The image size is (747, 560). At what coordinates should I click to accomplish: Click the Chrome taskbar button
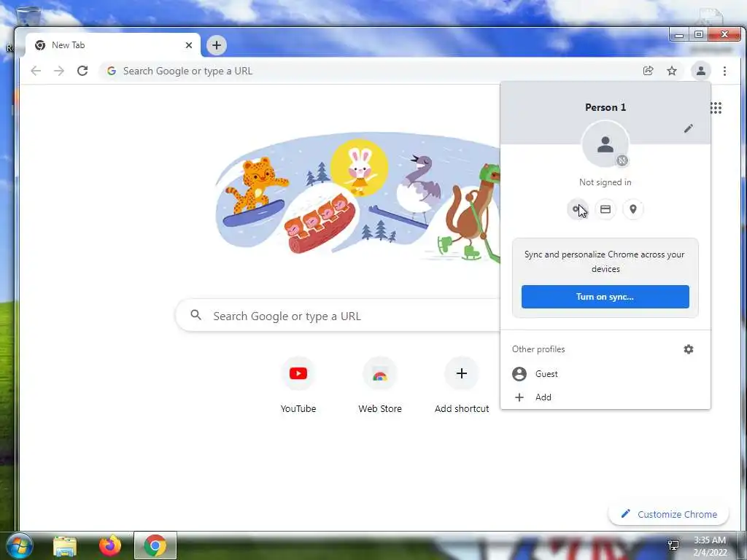coord(155,545)
